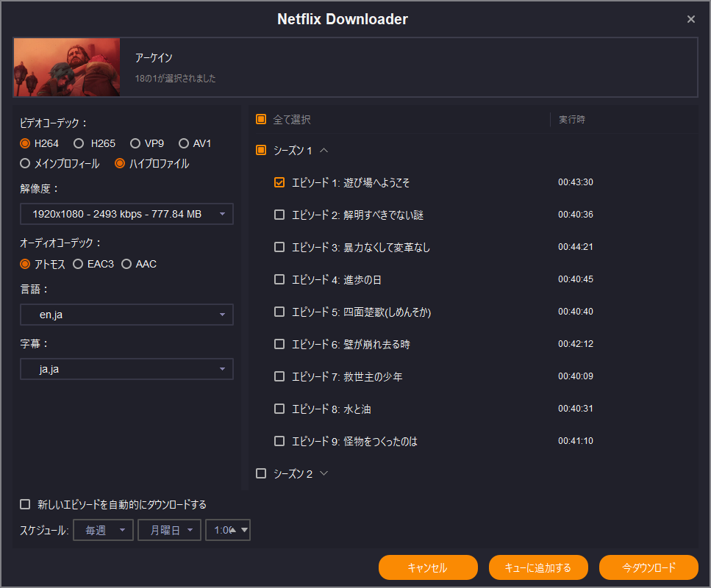Uncheck エピソード 1 checkbox
Image resolution: width=711 pixels, height=588 pixels.
(x=279, y=182)
